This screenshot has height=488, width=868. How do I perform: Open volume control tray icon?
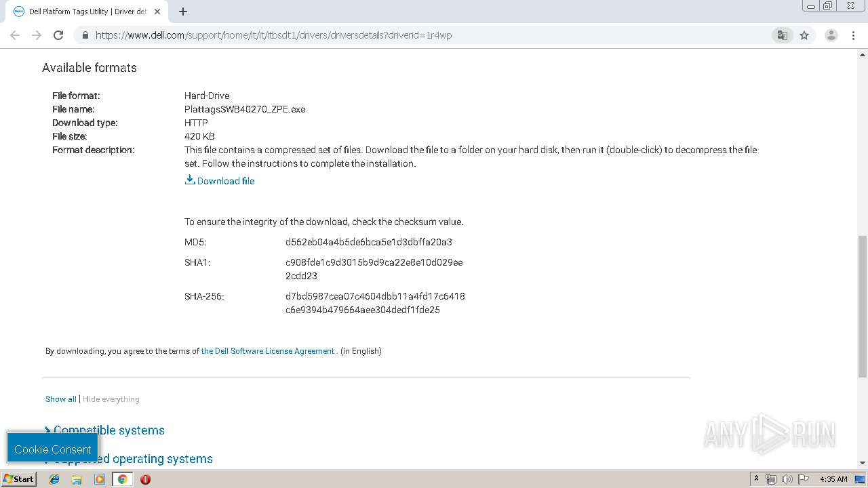[x=787, y=479]
